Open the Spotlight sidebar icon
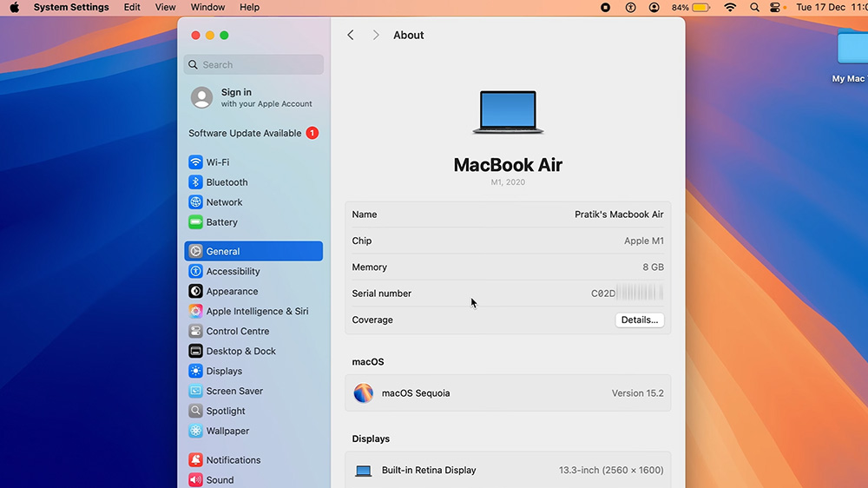Screen dimensions: 868x488 195,411
